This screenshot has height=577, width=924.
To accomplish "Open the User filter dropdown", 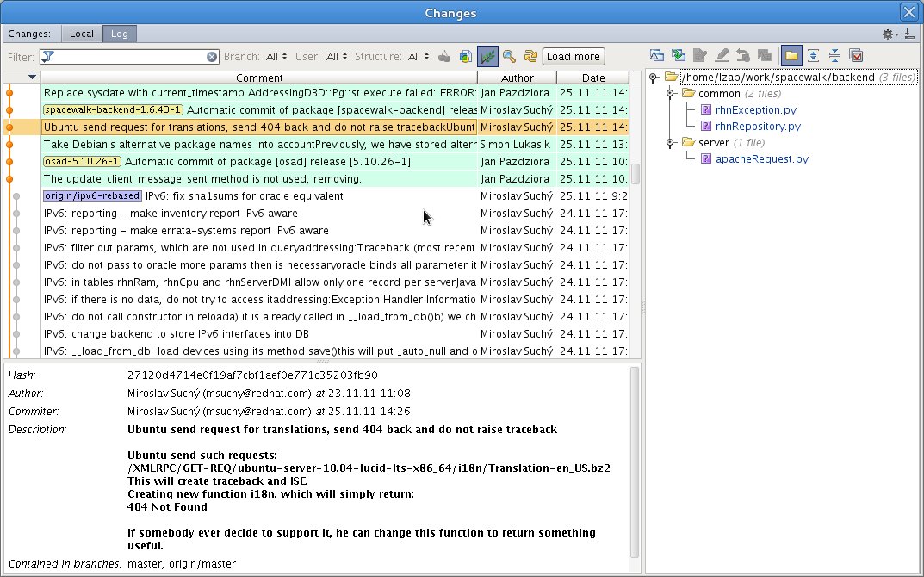I will point(337,57).
